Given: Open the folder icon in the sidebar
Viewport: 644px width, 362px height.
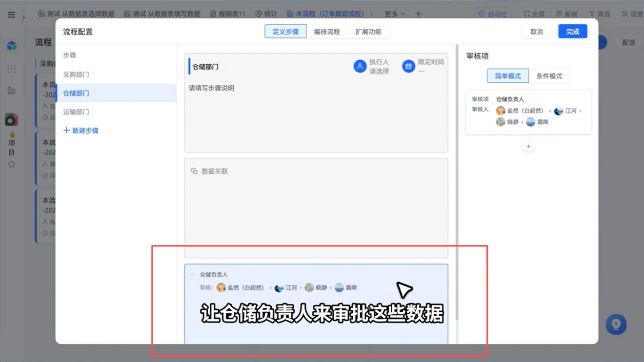Looking at the screenshot, I should [11, 91].
